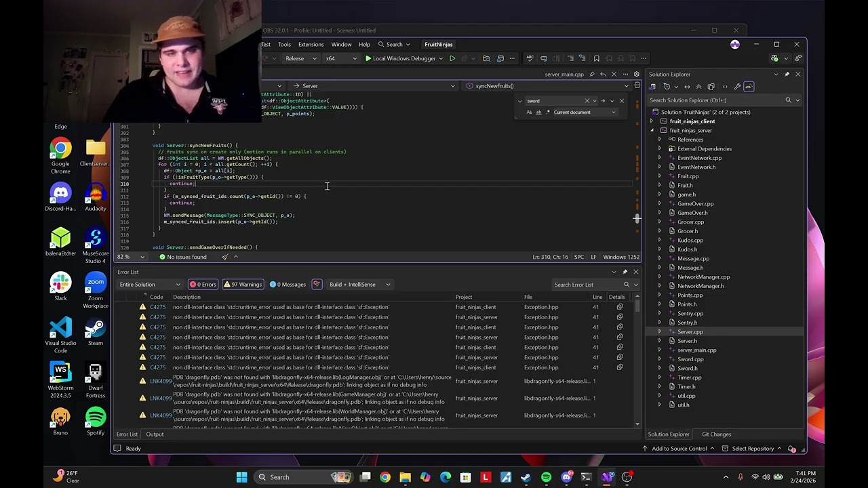The height and width of the screenshot is (488, 868).
Task: Toggle regular expressions option in find box
Action: (x=547, y=113)
